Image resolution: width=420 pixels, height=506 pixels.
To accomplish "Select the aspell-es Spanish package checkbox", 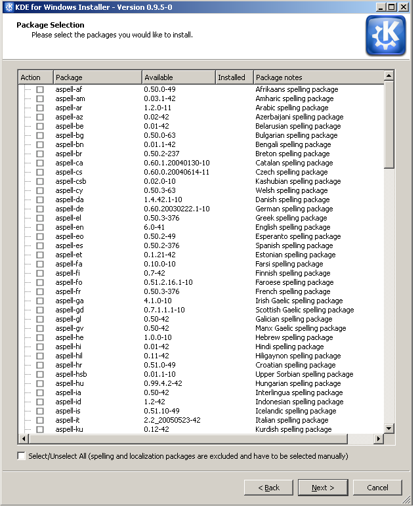I will coord(40,245).
